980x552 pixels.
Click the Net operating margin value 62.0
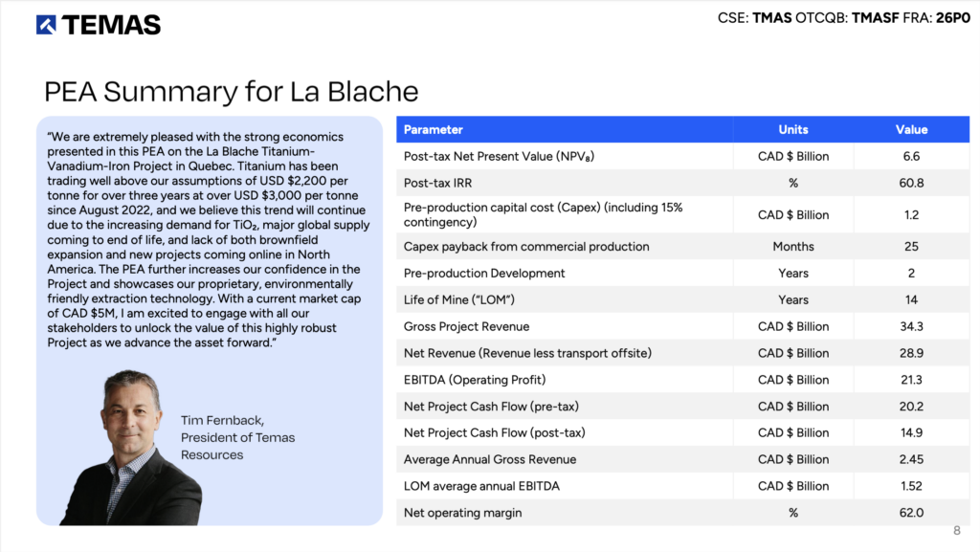[x=911, y=513]
